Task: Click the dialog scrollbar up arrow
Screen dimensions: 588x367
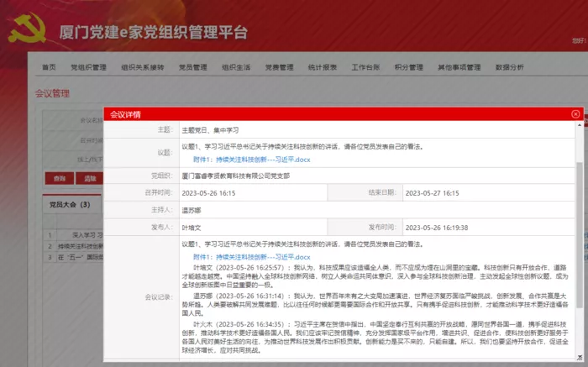Action: click(x=580, y=125)
